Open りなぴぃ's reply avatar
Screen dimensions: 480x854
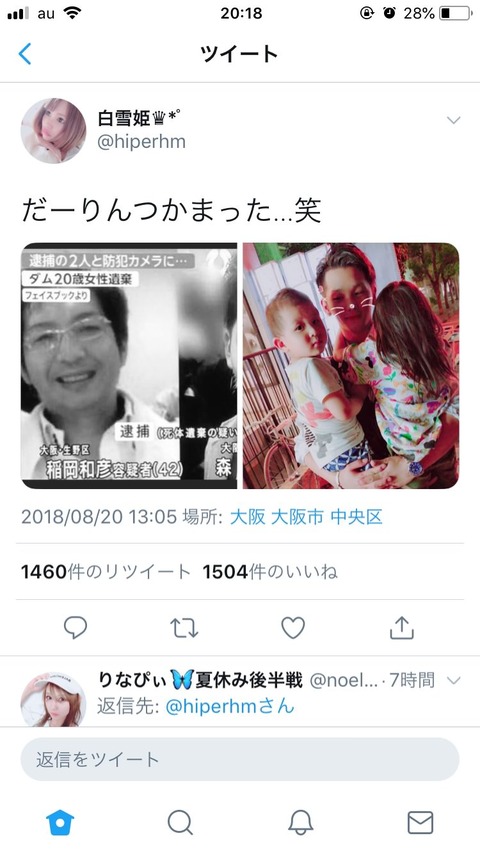click(53, 699)
